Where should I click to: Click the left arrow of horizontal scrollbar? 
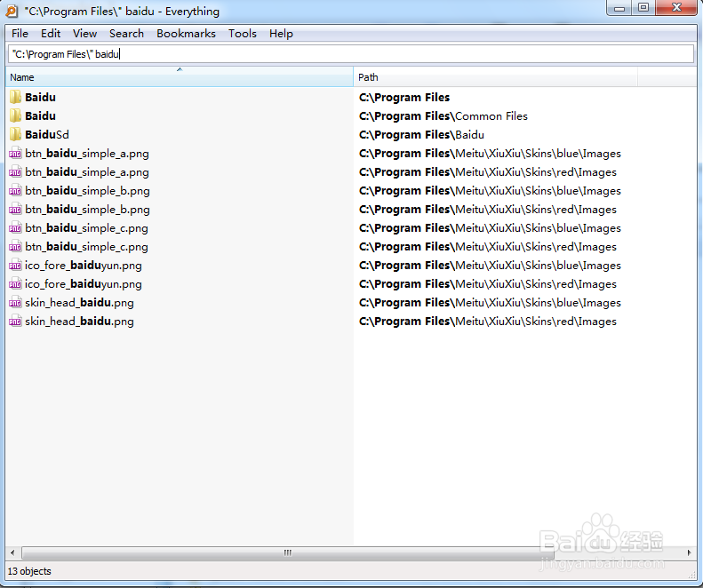12,552
